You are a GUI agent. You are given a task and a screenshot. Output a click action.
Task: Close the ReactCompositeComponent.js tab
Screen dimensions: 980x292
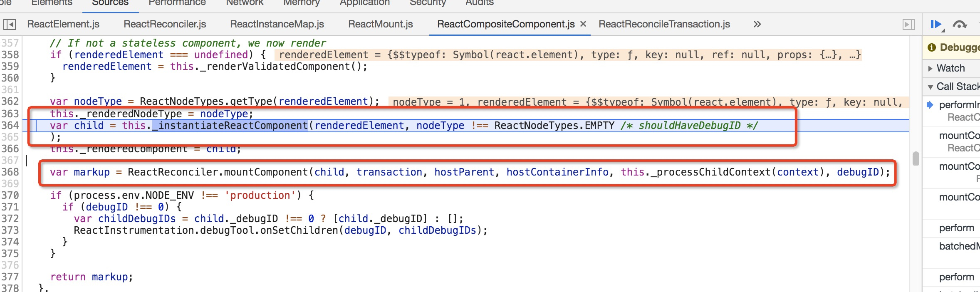coord(583,24)
